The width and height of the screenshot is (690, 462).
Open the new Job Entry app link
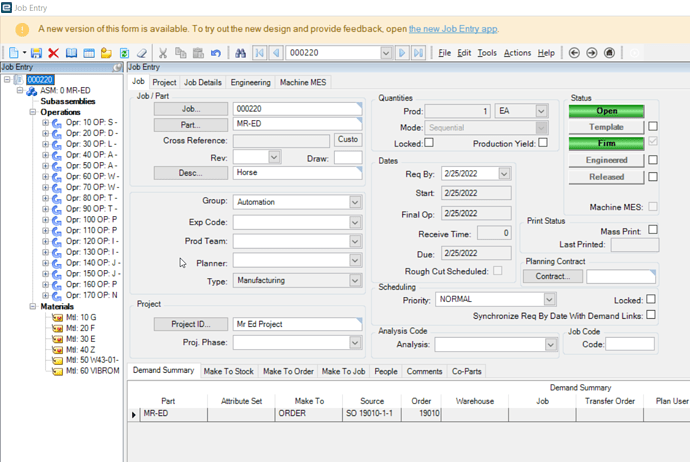point(453,29)
